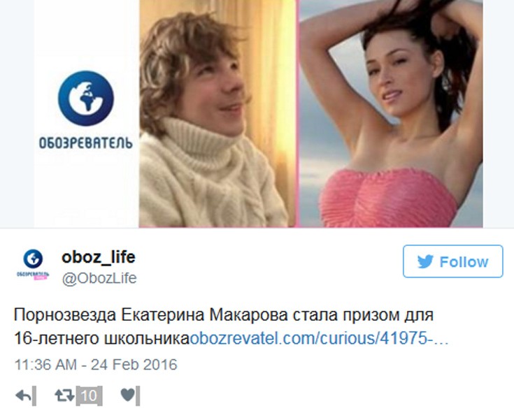Open the @ObozLife handle link

point(99,278)
